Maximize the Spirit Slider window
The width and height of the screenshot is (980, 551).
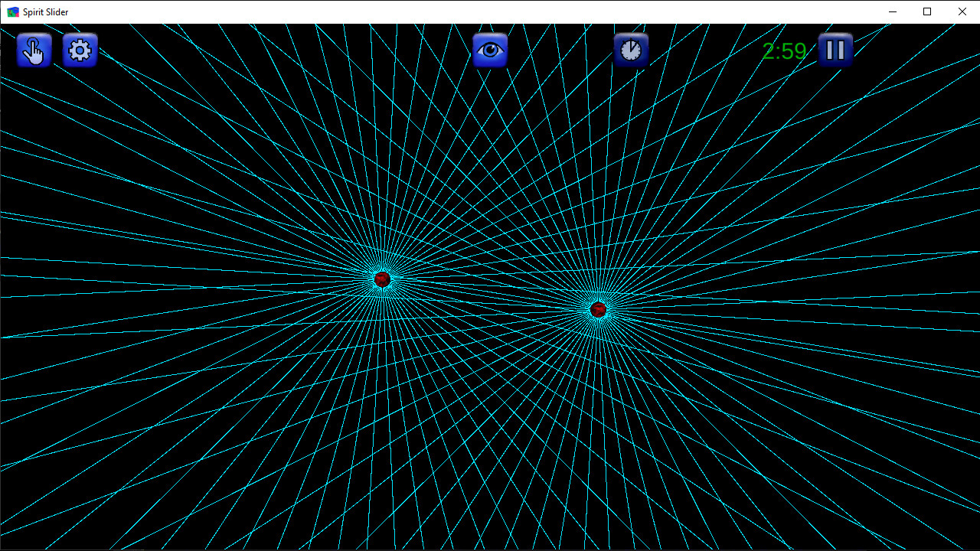[x=927, y=11]
